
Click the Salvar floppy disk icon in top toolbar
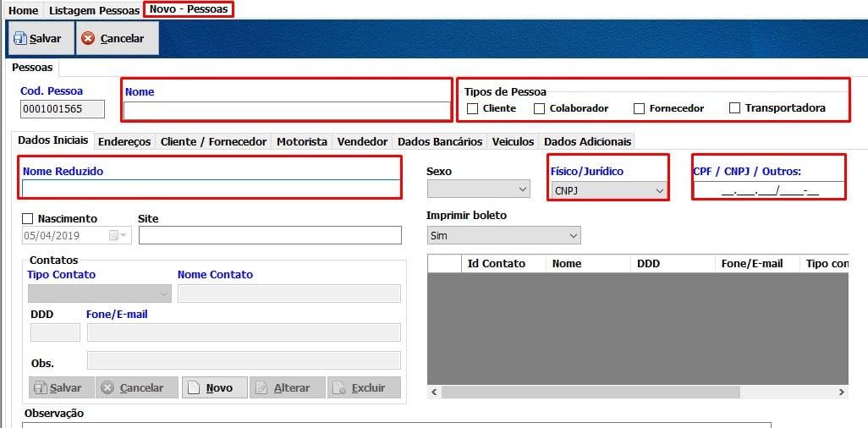[20, 39]
